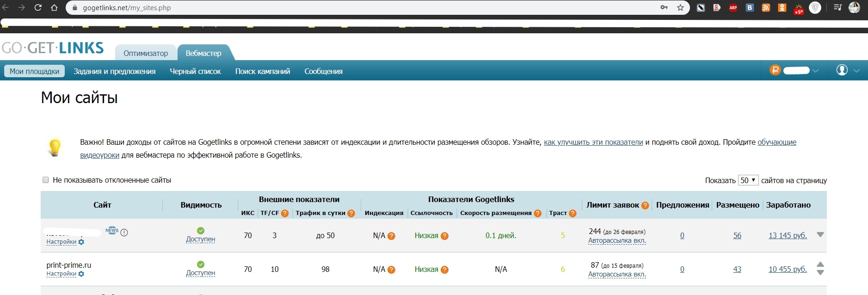This screenshot has height=295, width=868.
Task: Click the NEWS globe icon in first row
Action: click(x=112, y=230)
